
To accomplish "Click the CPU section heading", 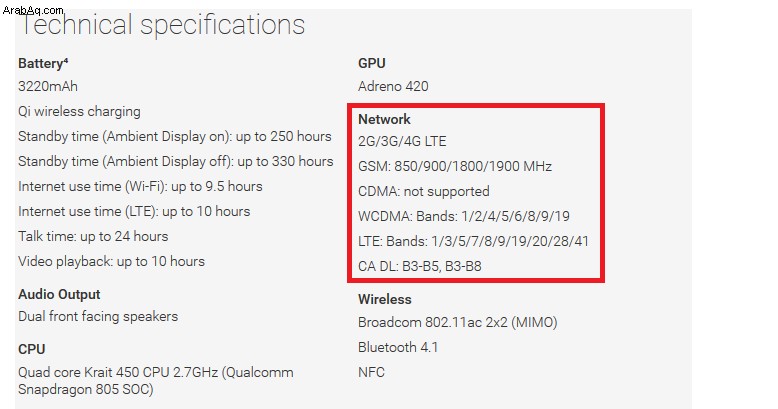I will click(31, 349).
